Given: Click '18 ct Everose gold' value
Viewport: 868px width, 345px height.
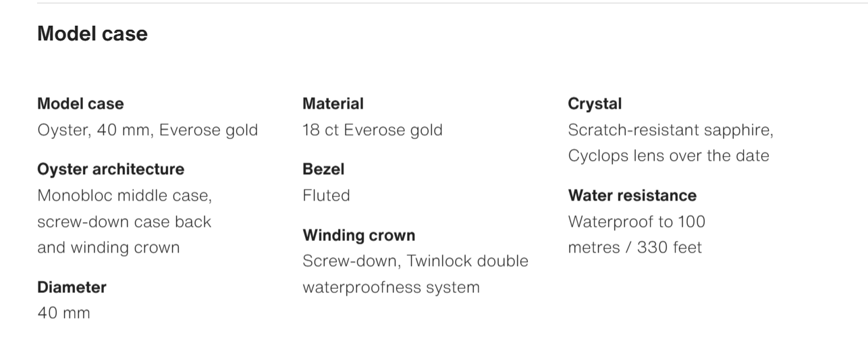Looking at the screenshot, I should click(373, 130).
